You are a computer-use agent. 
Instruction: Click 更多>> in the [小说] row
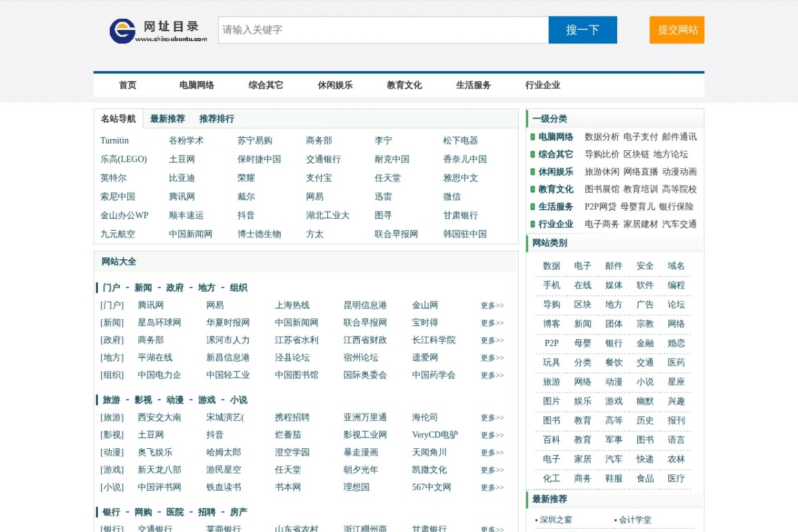coord(492,487)
